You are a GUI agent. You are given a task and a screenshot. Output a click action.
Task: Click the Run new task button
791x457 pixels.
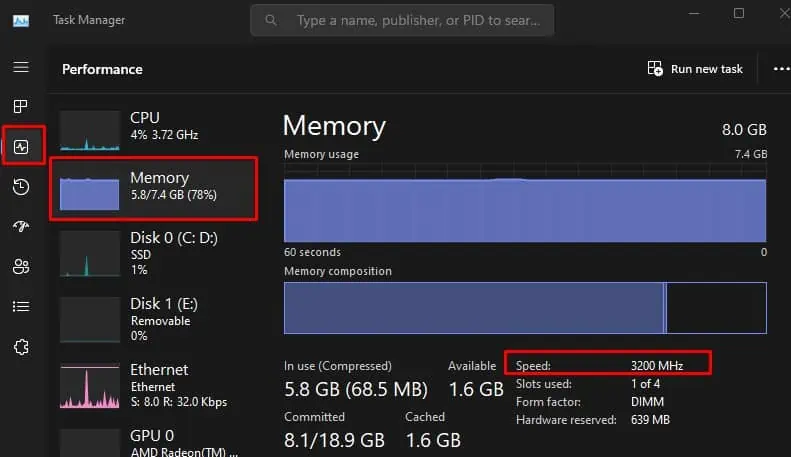pos(695,69)
